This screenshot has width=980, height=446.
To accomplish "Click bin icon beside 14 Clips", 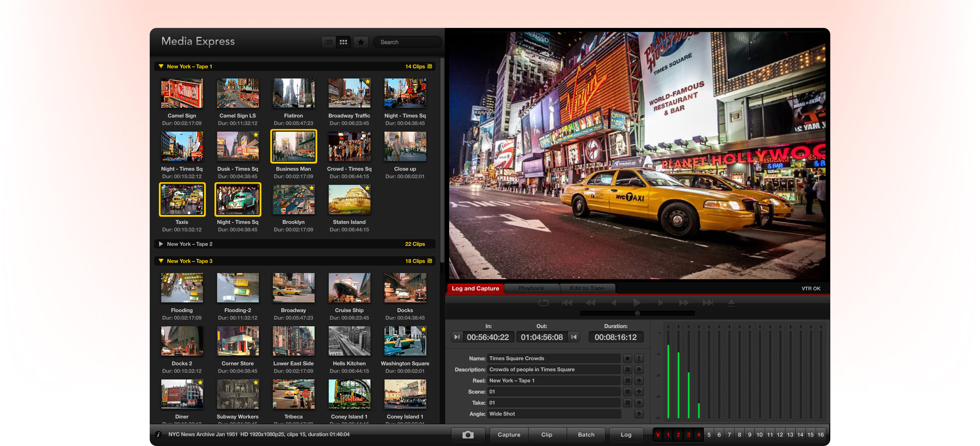I will coord(429,66).
